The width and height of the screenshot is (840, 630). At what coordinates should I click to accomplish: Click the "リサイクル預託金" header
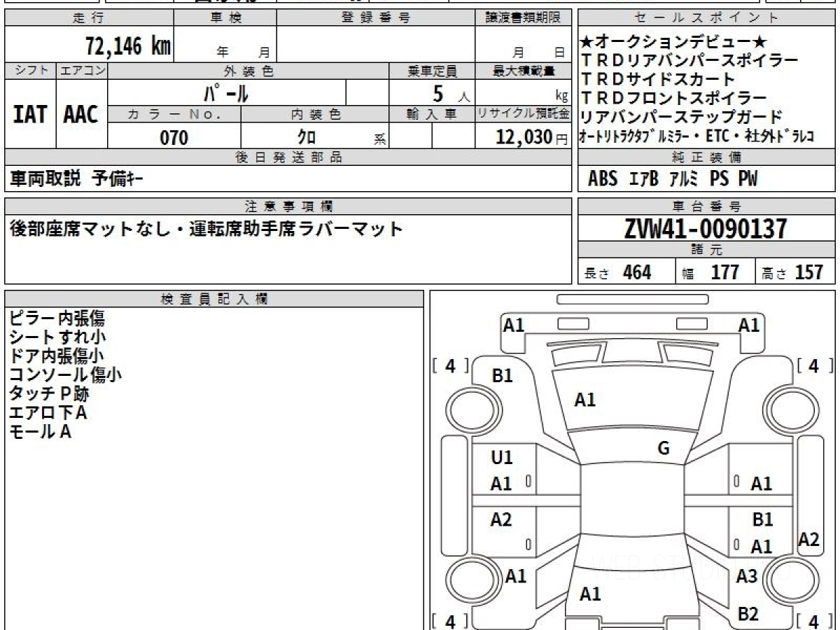point(524,114)
